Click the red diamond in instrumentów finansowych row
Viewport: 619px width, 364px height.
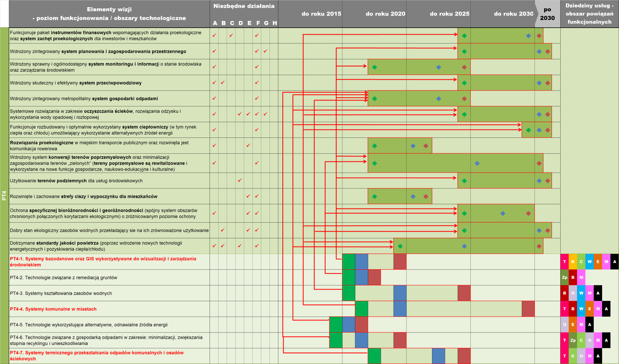point(539,36)
